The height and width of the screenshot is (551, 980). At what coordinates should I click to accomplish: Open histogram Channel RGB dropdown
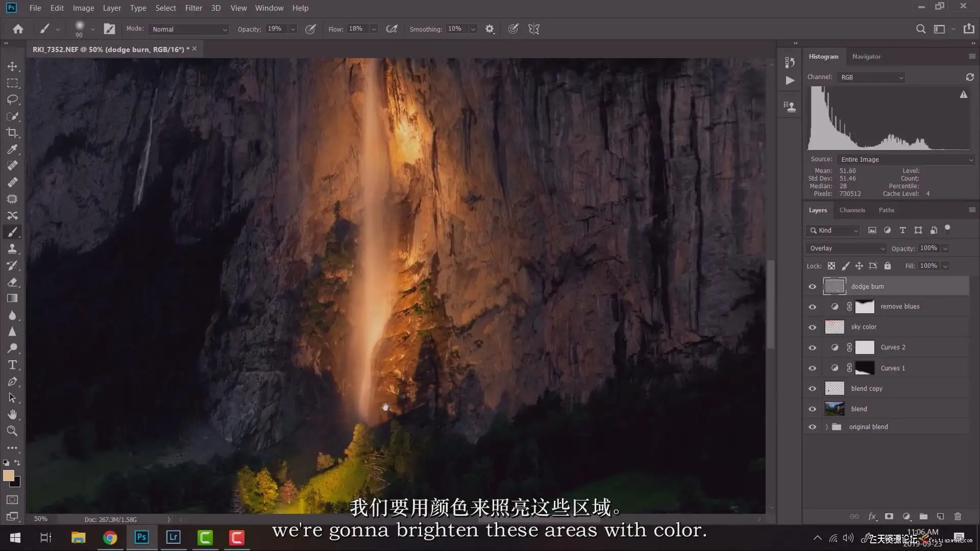click(x=871, y=78)
